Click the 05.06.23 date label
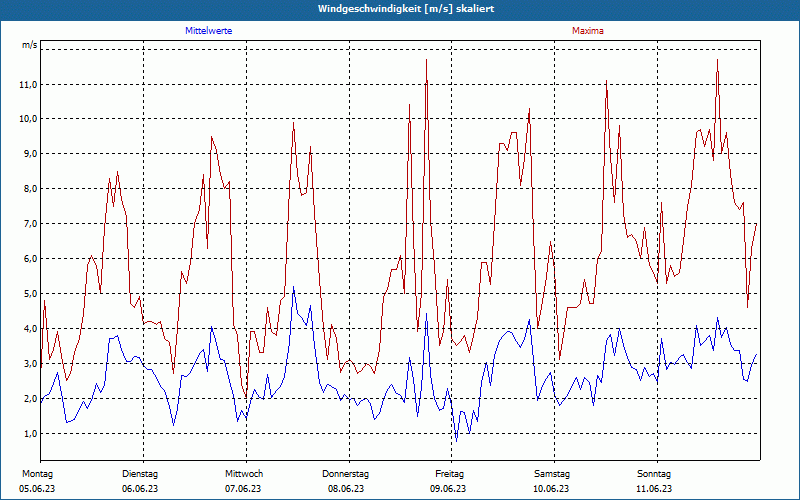This screenshot has height=500, width=800. (37, 489)
